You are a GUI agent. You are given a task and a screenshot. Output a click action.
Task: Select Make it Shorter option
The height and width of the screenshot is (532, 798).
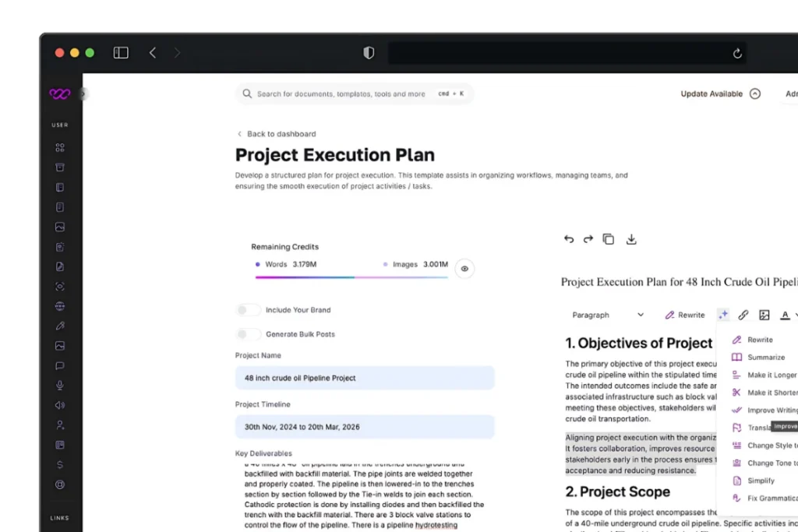point(764,393)
